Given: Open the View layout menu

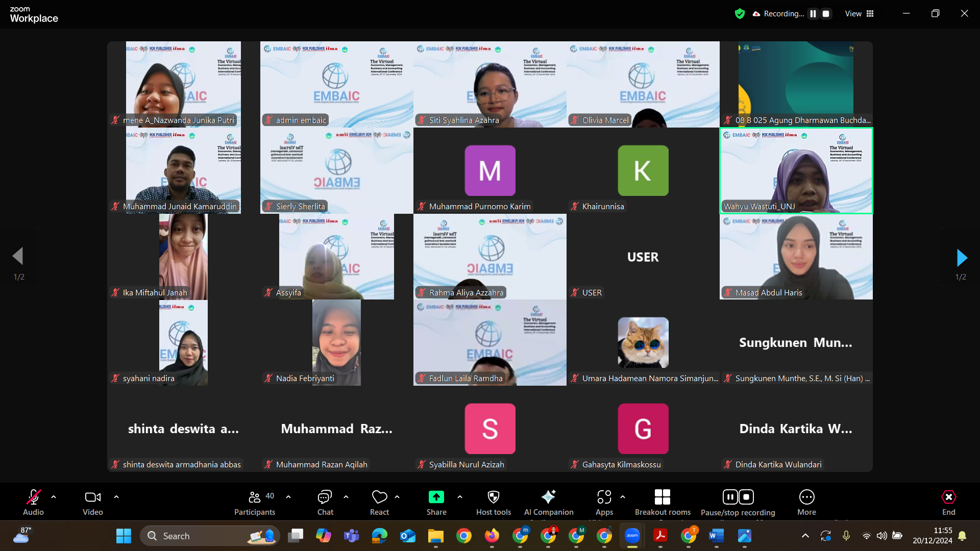Looking at the screenshot, I should click(860, 14).
